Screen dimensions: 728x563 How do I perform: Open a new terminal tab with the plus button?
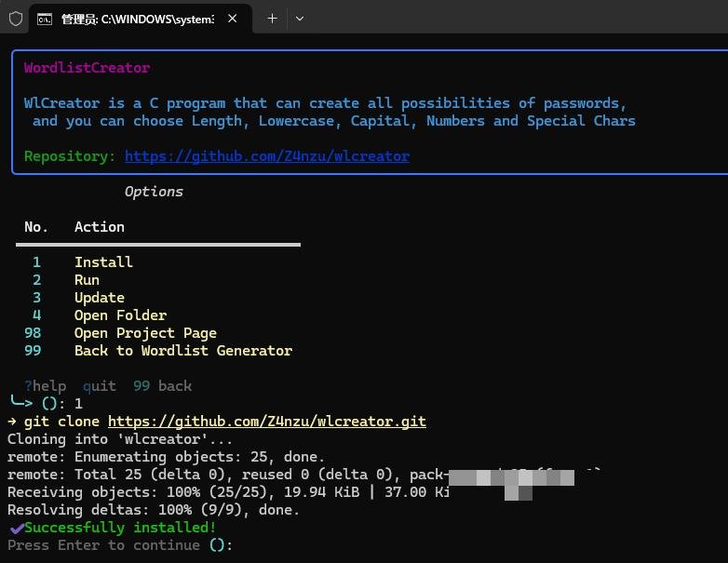tap(273, 19)
